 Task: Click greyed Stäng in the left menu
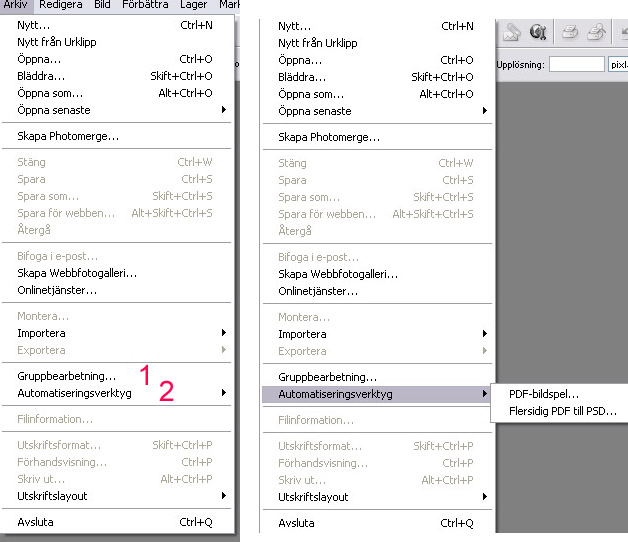coord(117,162)
